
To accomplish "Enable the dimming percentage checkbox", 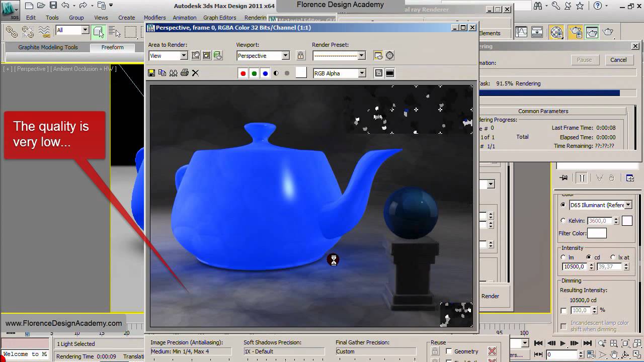I will pyautogui.click(x=563, y=311).
